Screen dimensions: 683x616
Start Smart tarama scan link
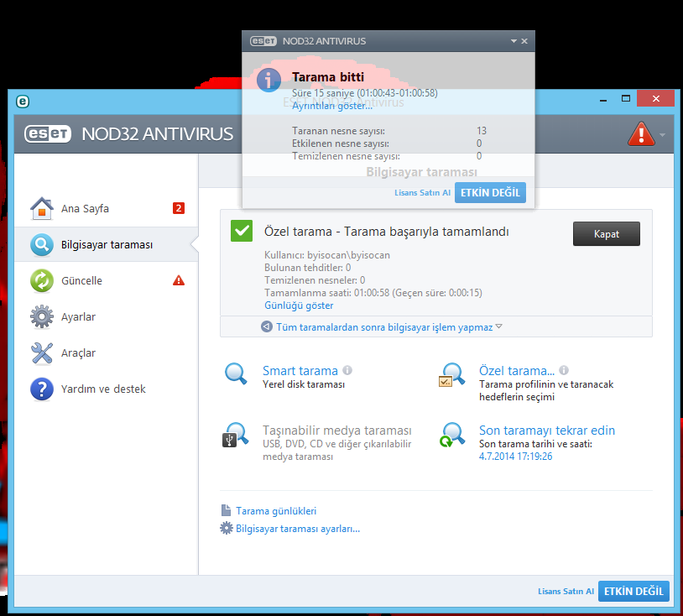coord(300,371)
